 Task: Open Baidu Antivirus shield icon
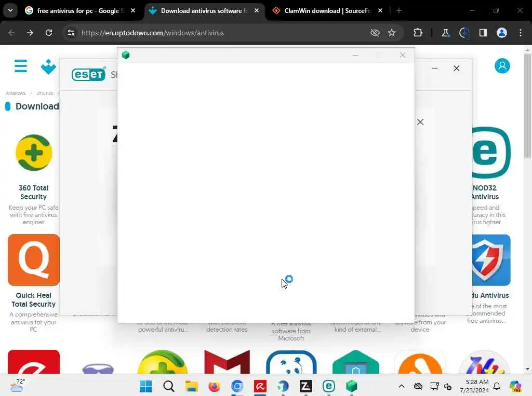[x=491, y=260]
